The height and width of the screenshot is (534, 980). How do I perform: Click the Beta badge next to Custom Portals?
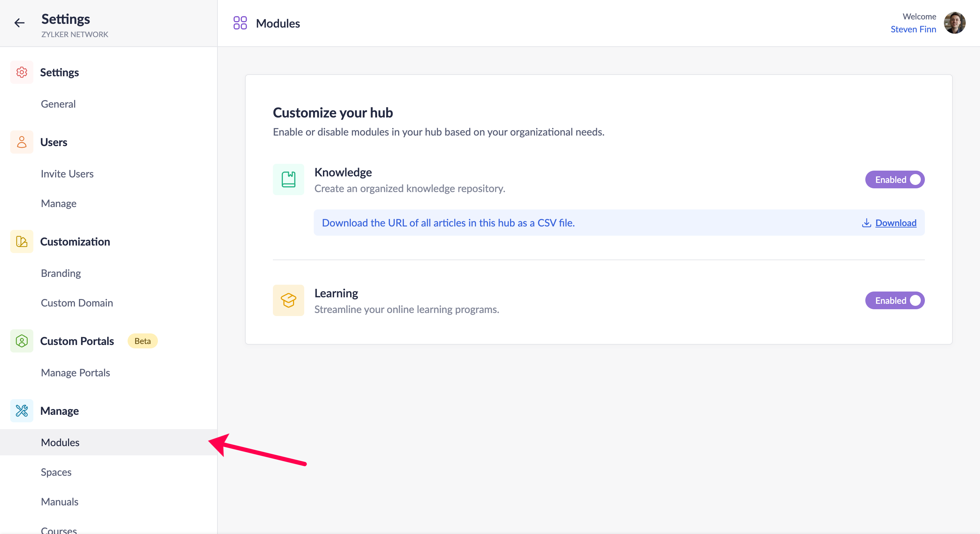pos(143,341)
